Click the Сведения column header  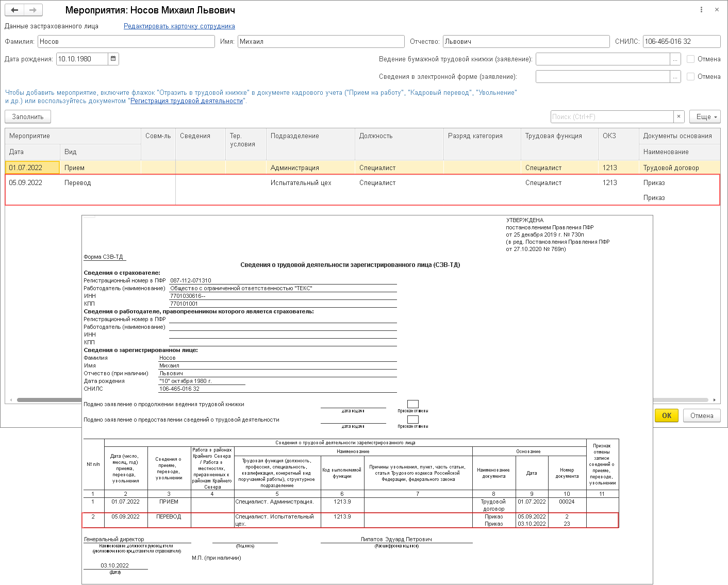pos(201,144)
